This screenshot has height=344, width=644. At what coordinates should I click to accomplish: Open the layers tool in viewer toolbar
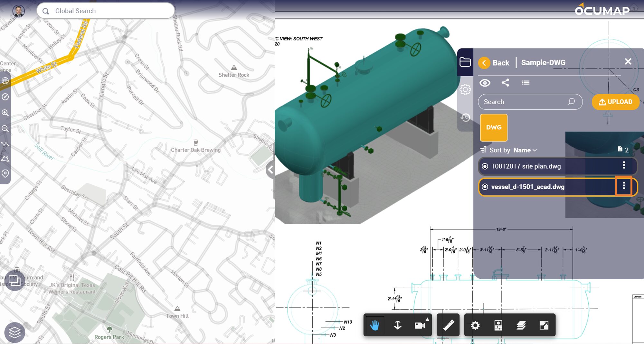coord(521,325)
